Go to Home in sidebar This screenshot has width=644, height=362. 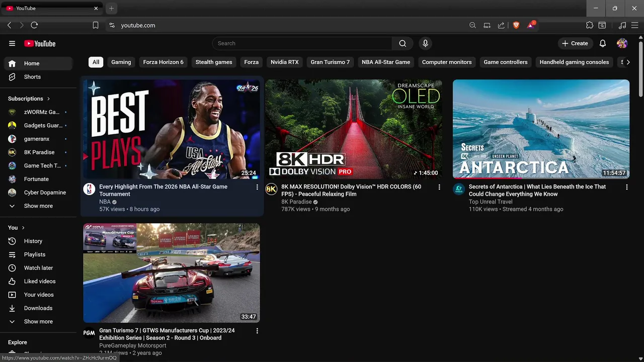point(38,63)
